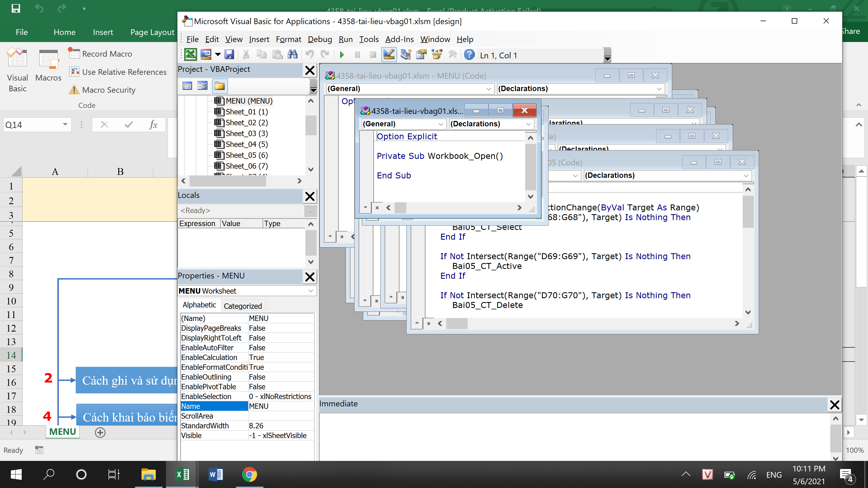The image size is (868, 488).
Task: Click the EnableSelection property value
Action: pos(281,396)
